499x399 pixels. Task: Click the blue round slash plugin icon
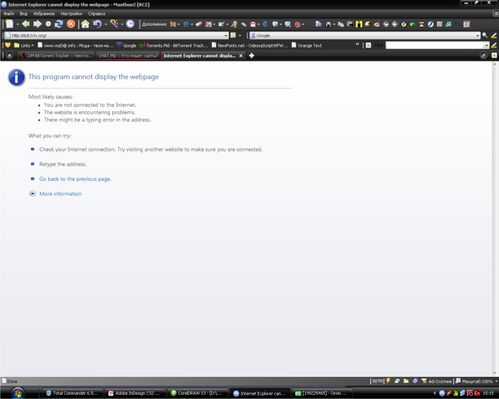tap(431, 24)
